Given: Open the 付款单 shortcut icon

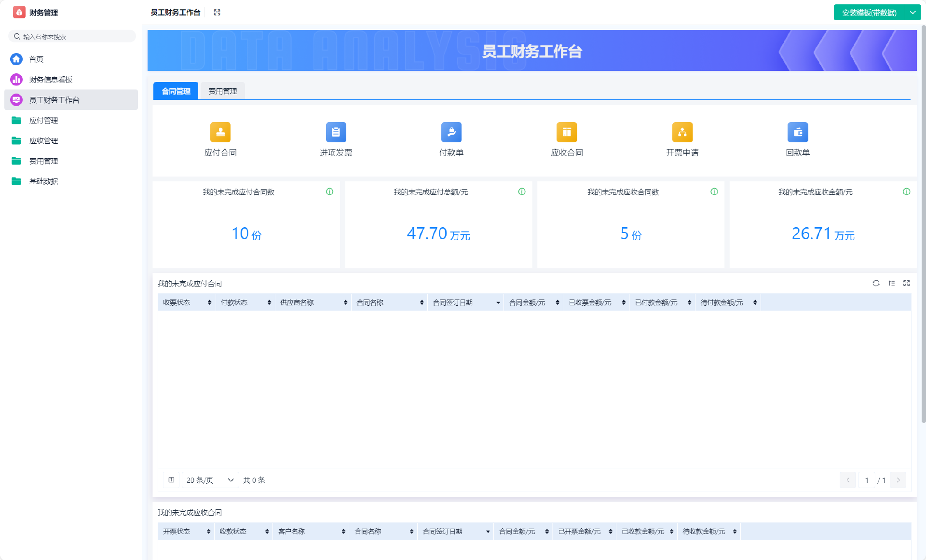Looking at the screenshot, I should coord(451,132).
